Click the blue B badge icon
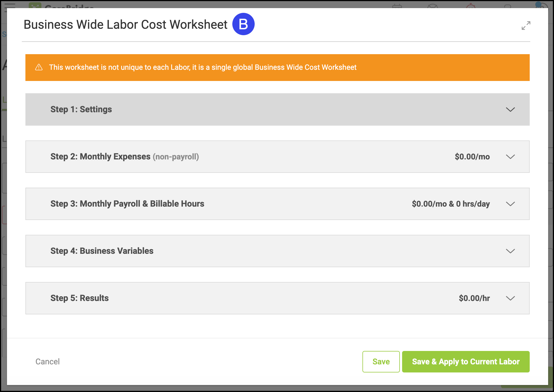554x392 pixels. [243, 24]
